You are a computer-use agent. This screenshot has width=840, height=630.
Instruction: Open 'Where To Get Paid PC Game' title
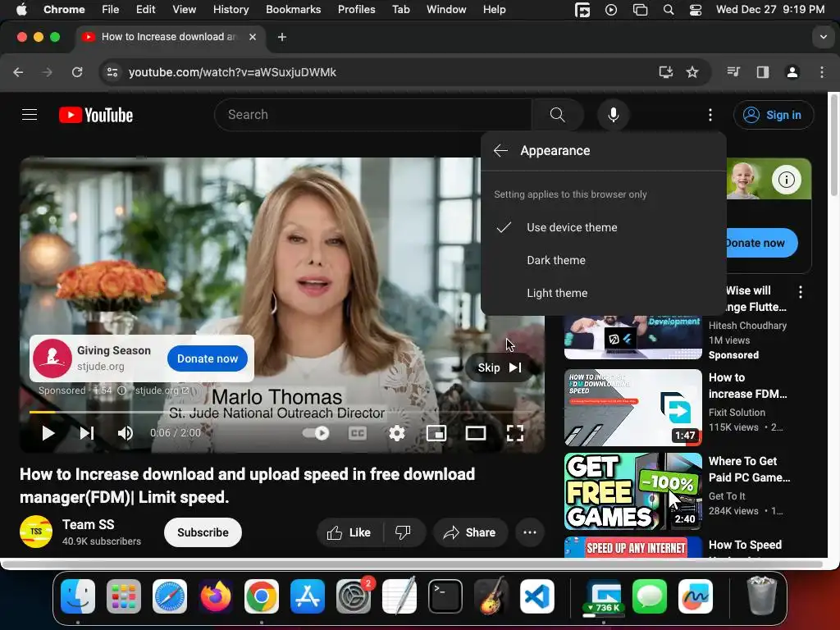coord(749,469)
